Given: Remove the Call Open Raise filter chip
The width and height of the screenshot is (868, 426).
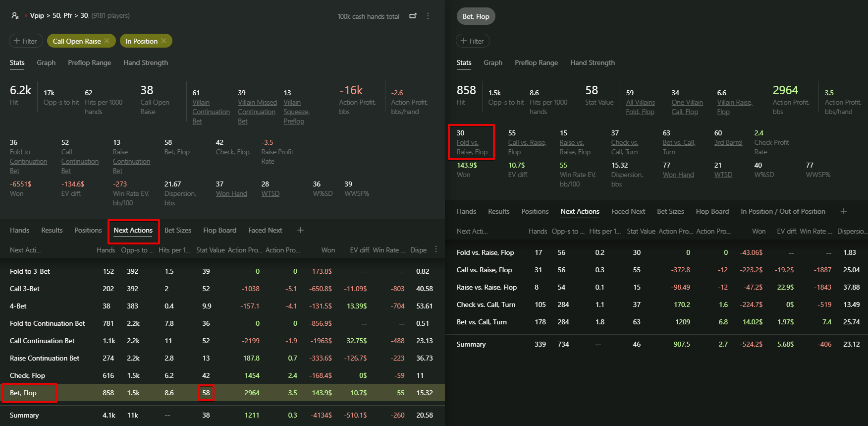Looking at the screenshot, I should [x=107, y=41].
